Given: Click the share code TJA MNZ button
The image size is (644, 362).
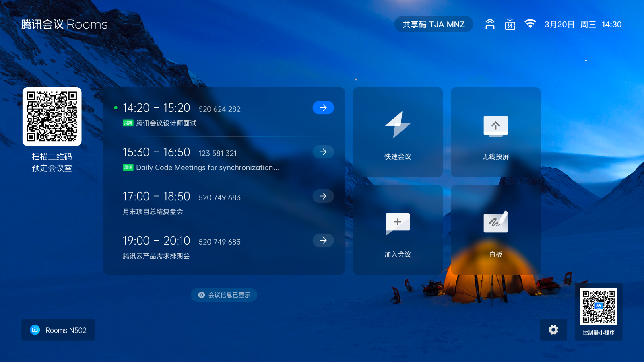Looking at the screenshot, I should point(433,24).
